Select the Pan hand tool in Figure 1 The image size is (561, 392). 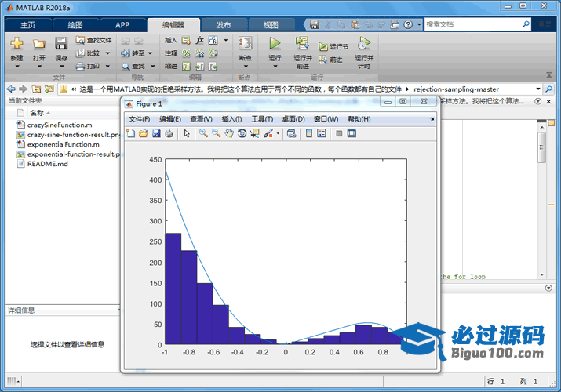click(229, 133)
